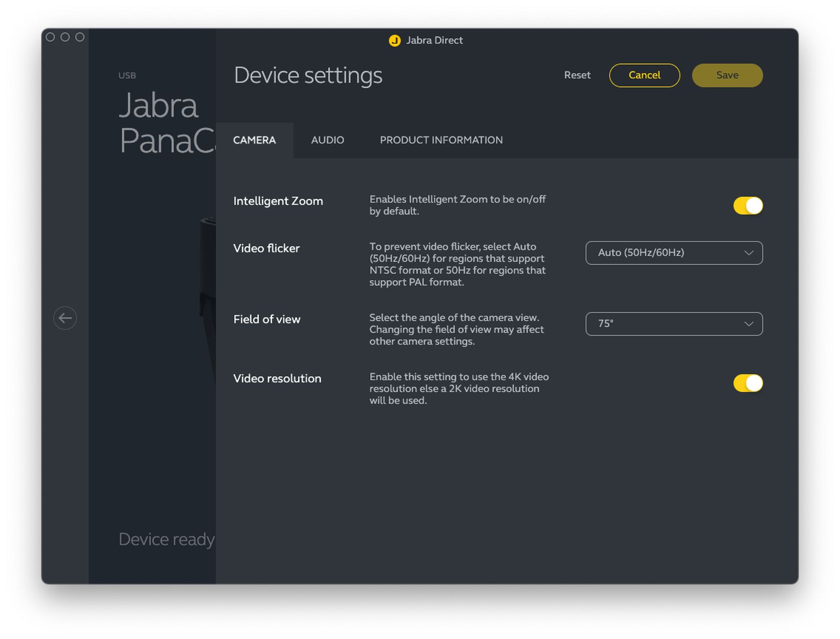Screen dimensions: 840x639
Task: Click the Device settings heading
Action: (x=308, y=76)
